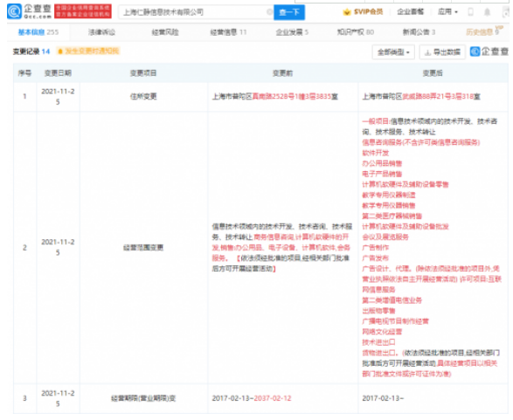Switch to 经营信息 11 tab
The width and height of the screenshot is (513, 420).
coord(228,32)
